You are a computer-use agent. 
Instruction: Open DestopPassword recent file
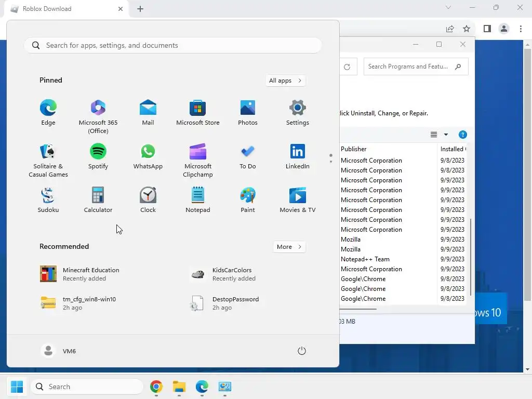pos(225,303)
